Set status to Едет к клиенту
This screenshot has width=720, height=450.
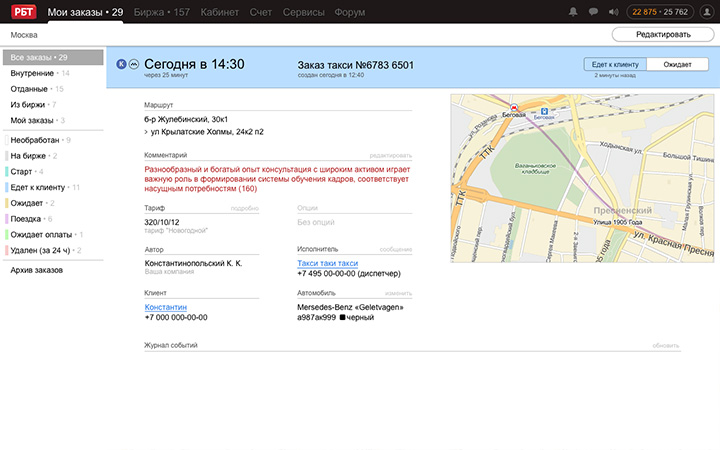(615, 64)
